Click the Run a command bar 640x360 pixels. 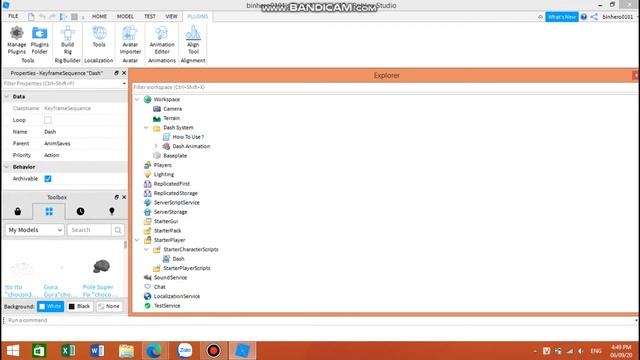(320, 320)
